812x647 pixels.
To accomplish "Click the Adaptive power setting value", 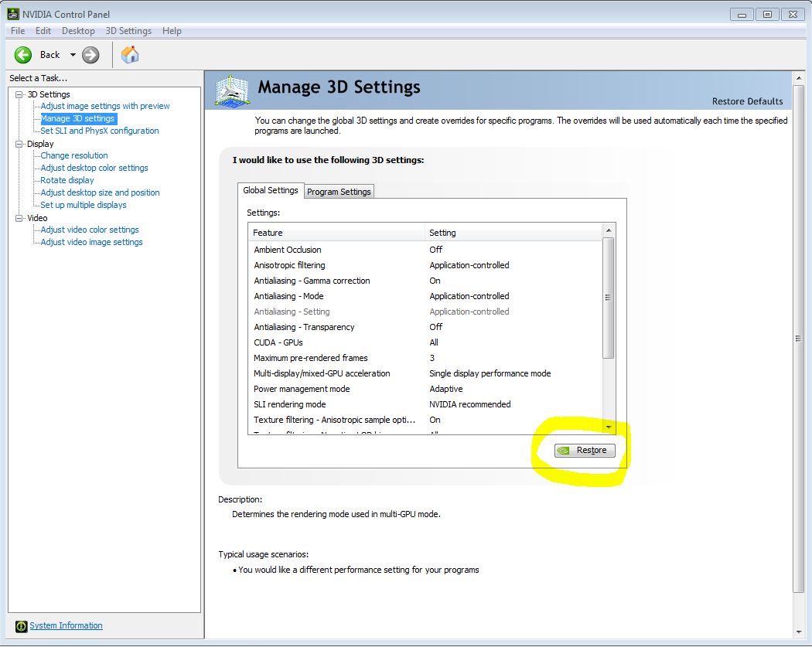I will [x=446, y=390].
